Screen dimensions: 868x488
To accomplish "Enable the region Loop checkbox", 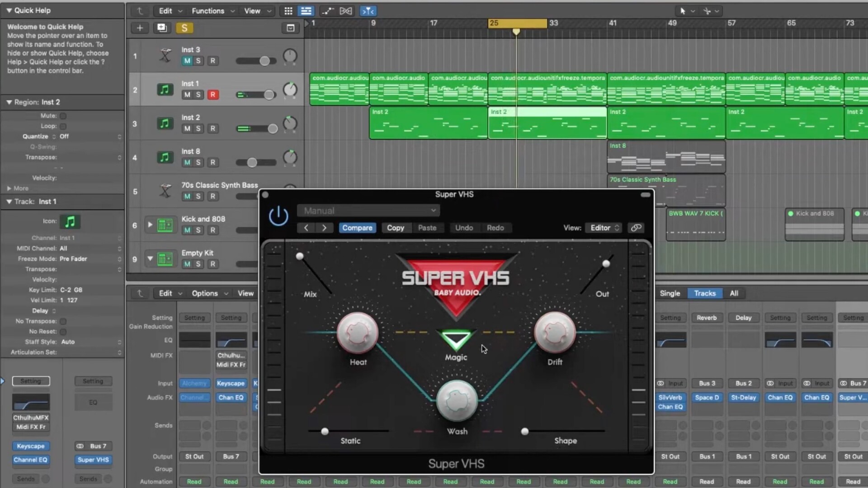I will pos(63,126).
